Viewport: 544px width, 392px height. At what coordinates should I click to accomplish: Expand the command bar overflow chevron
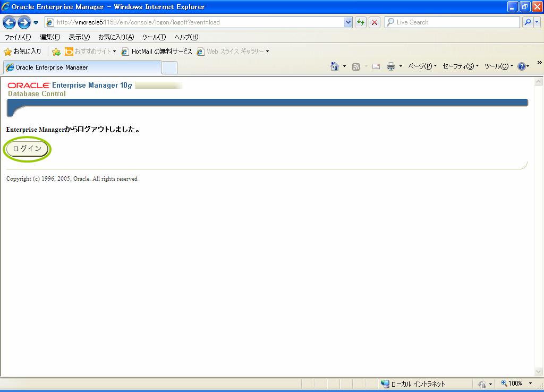(x=540, y=63)
